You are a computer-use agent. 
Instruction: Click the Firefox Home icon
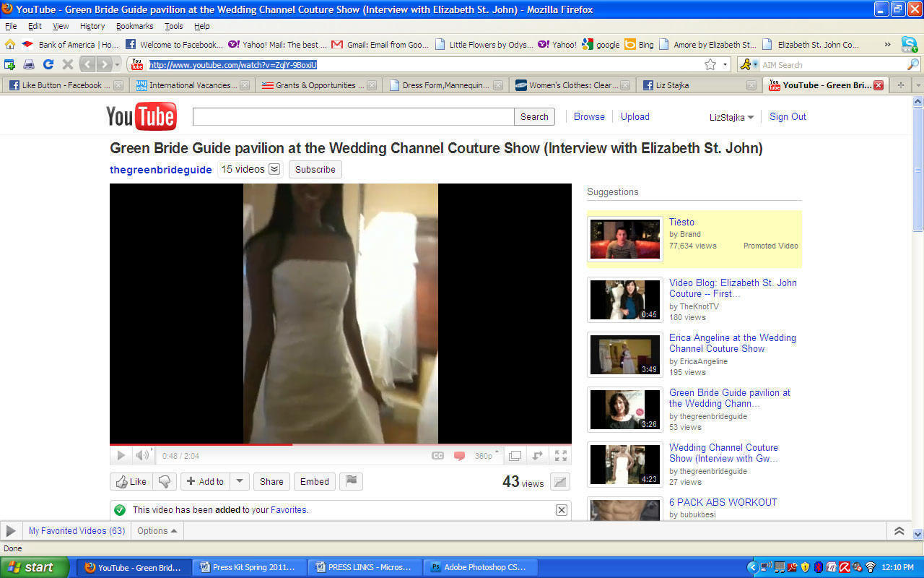point(10,44)
